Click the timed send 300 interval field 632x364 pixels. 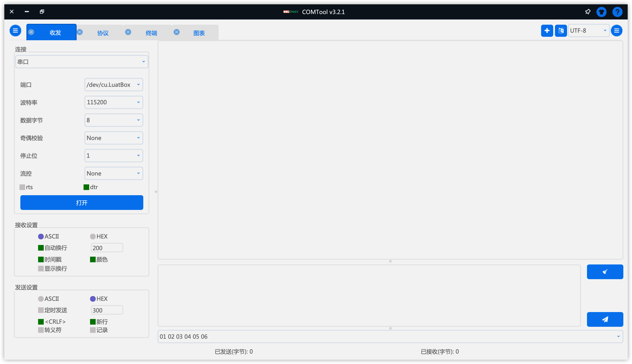(x=107, y=310)
